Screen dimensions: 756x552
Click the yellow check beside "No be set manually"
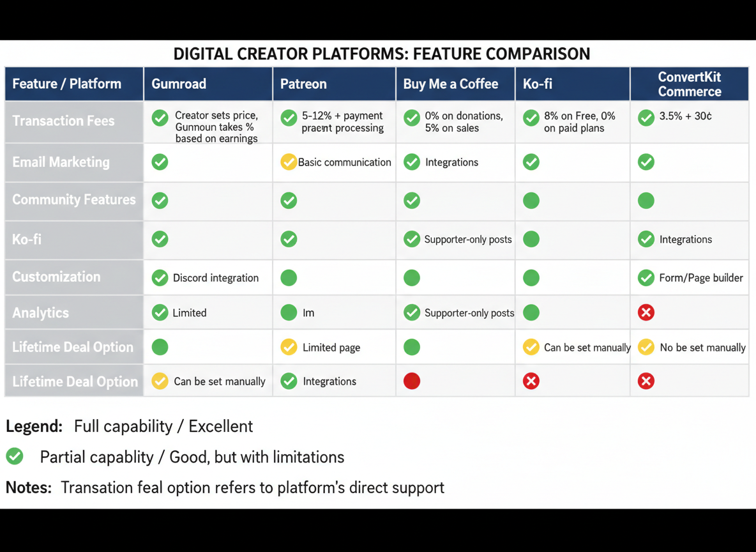(x=646, y=347)
